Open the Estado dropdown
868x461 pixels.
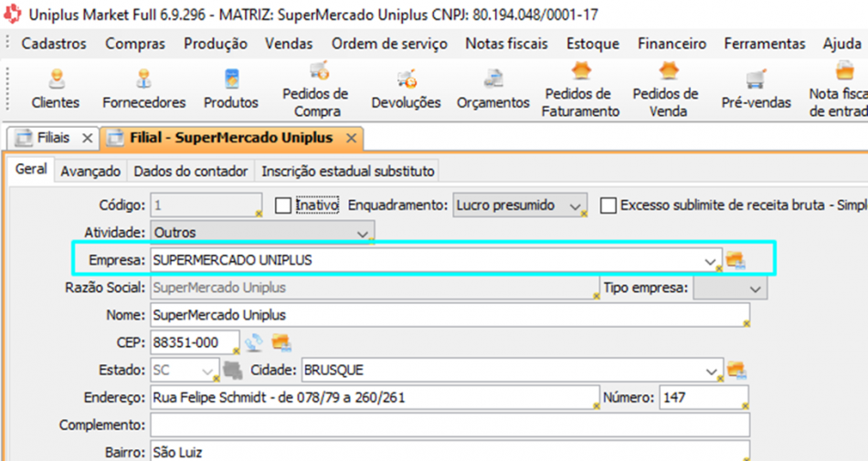point(185,370)
